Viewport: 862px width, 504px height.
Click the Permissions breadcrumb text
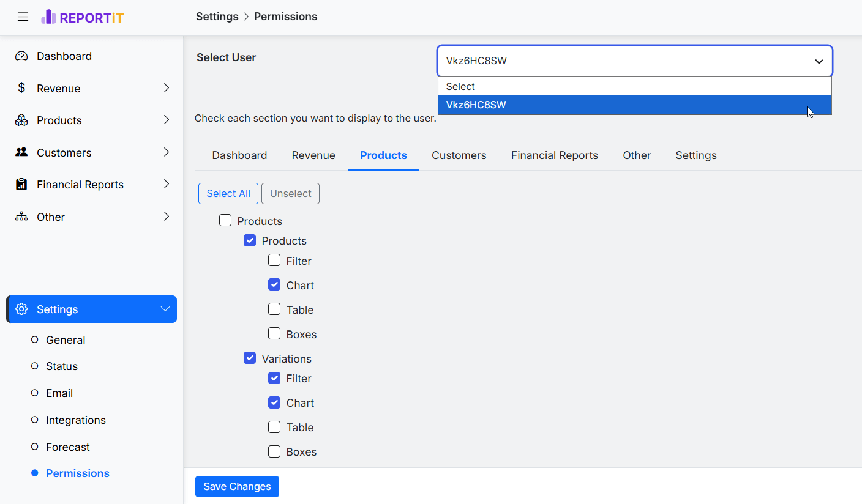pos(286,17)
